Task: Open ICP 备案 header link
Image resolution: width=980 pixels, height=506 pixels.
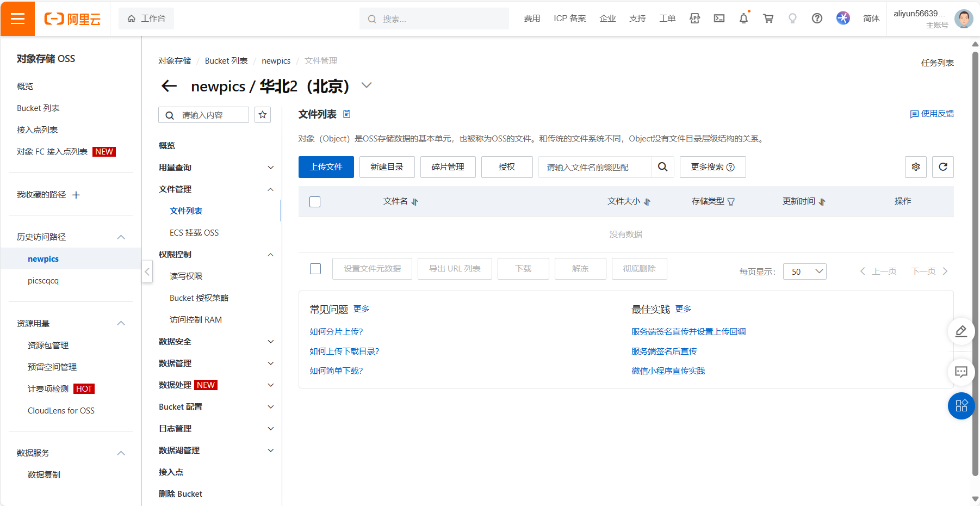Action: [x=570, y=18]
